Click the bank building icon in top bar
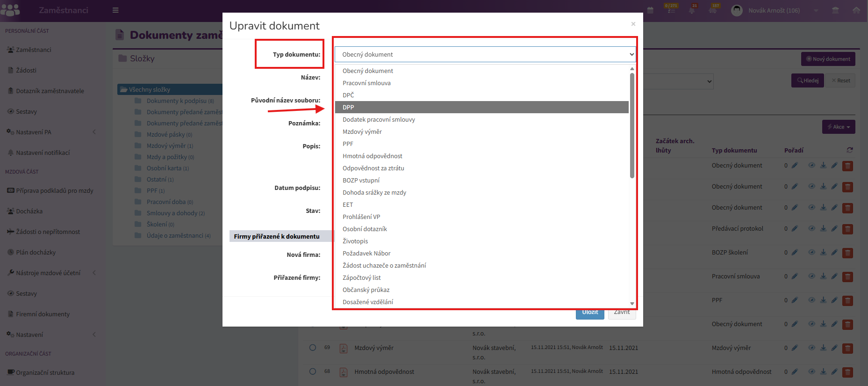The image size is (868, 386). pos(836,10)
